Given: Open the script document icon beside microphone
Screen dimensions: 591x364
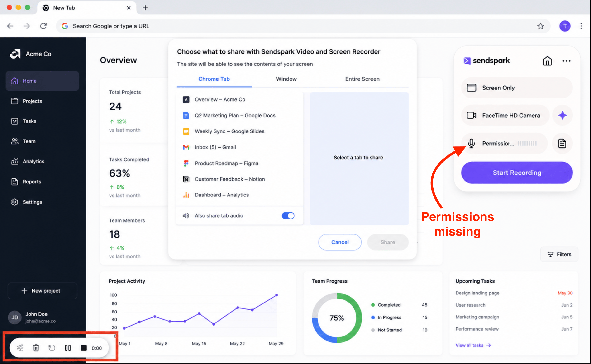Looking at the screenshot, I should click(x=562, y=144).
